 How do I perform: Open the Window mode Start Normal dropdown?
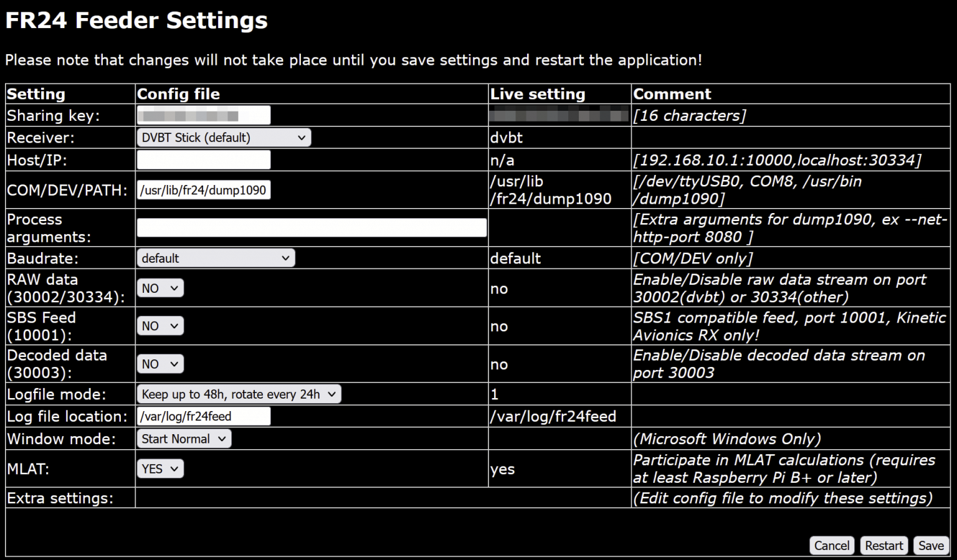coord(184,439)
